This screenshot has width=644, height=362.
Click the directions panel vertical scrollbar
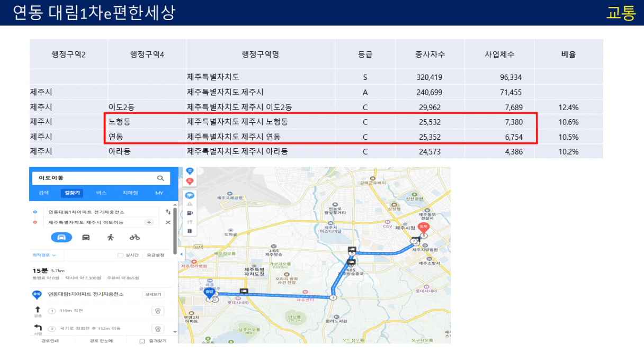point(175,230)
